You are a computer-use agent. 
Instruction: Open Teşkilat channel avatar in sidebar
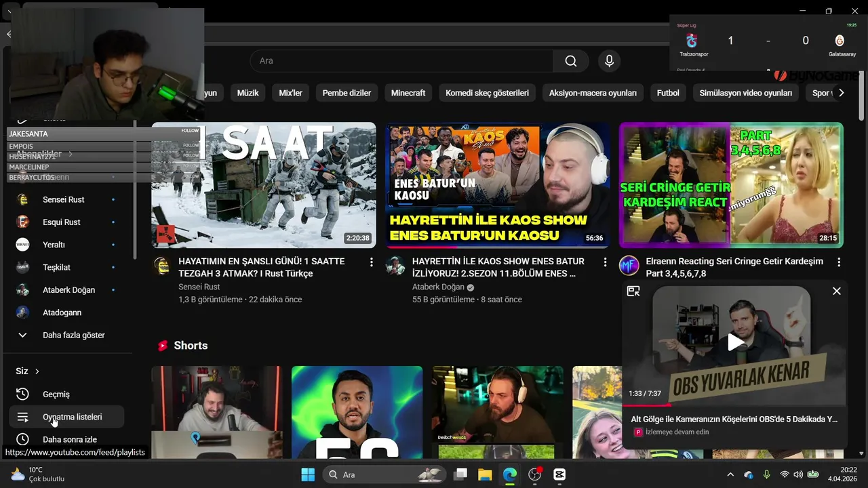click(22, 267)
